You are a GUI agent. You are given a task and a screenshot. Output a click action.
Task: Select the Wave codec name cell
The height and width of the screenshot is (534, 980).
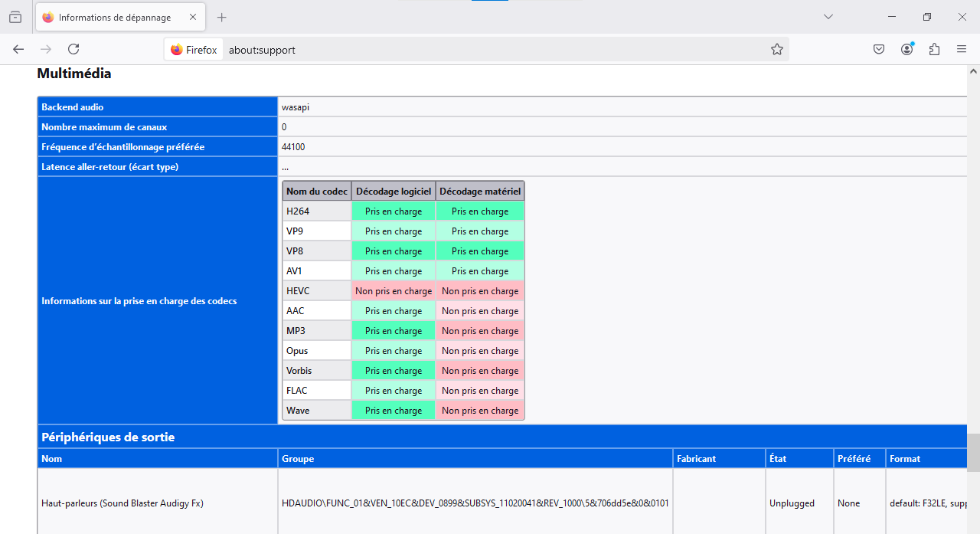point(317,411)
